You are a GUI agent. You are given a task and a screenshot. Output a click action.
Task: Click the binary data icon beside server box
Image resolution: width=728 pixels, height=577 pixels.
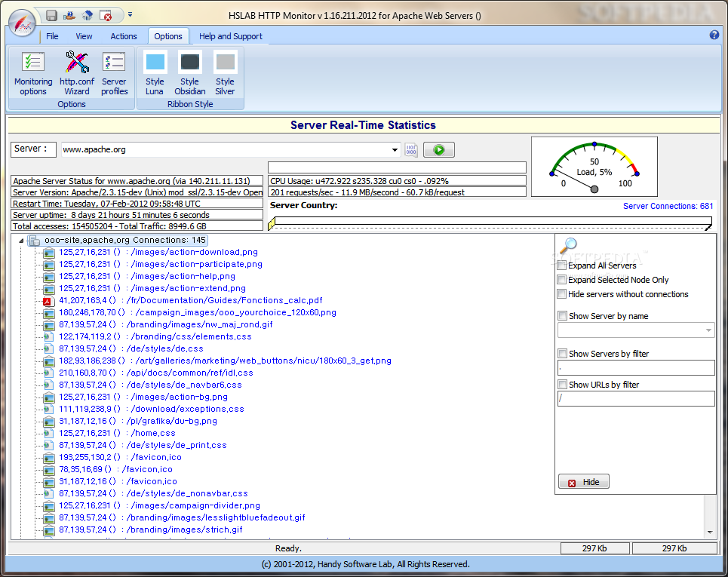click(411, 150)
